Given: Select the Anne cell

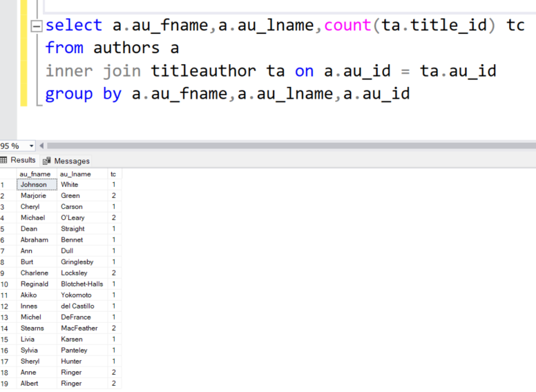Looking at the screenshot, I should point(37,372).
